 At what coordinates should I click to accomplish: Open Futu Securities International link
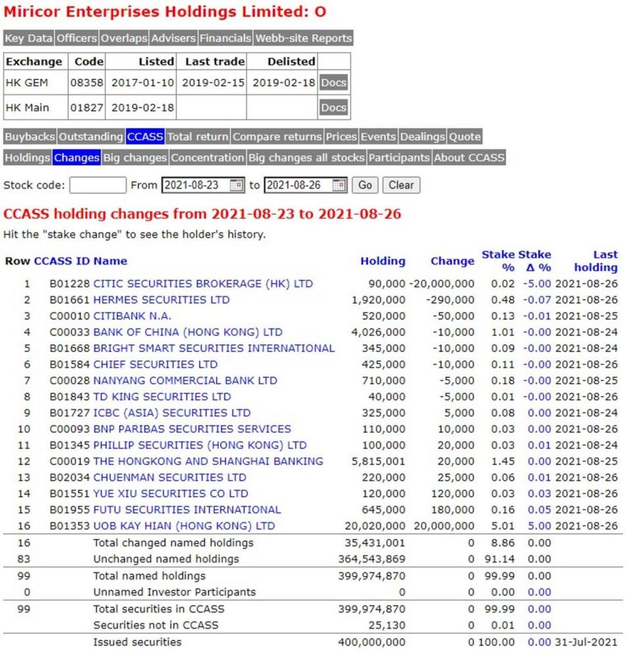point(187,510)
